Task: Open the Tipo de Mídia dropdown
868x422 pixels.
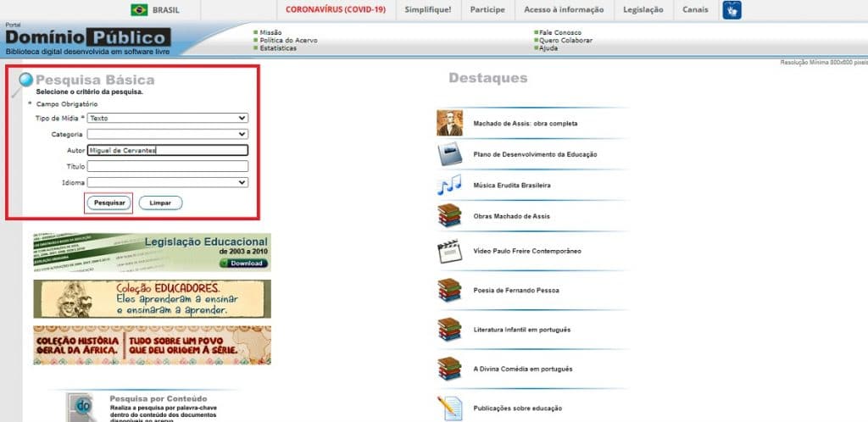Action: click(x=167, y=118)
